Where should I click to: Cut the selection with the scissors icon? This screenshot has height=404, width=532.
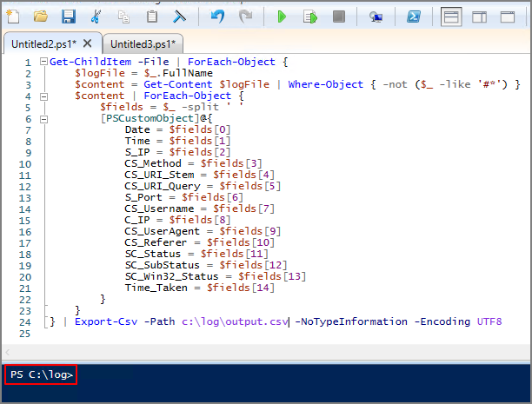tap(96, 17)
